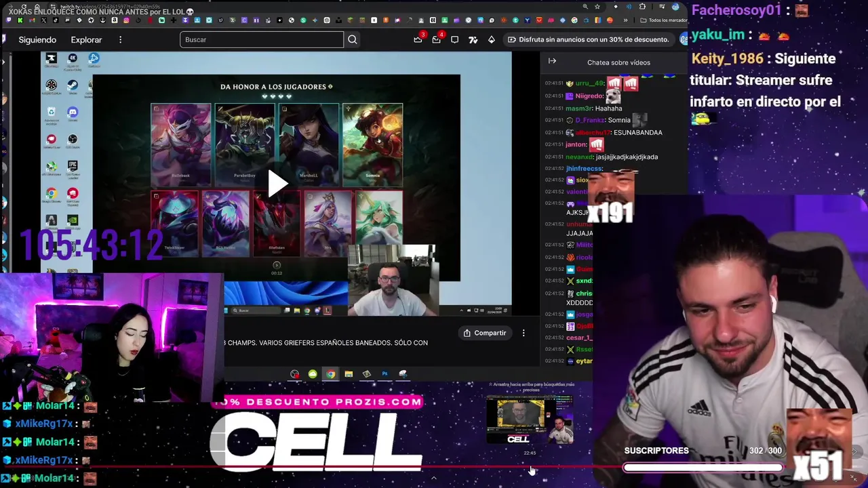This screenshot has width=868, height=488.
Task: Click the Compartir share button
Action: [x=485, y=333]
